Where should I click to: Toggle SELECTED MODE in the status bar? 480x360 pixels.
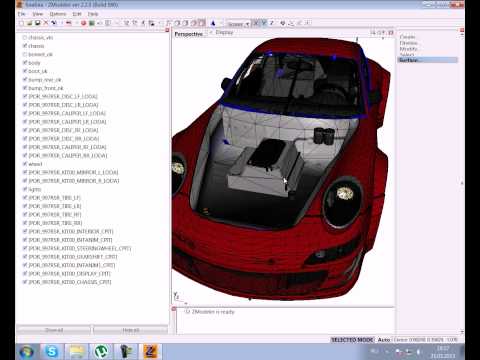pyautogui.click(x=352, y=340)
